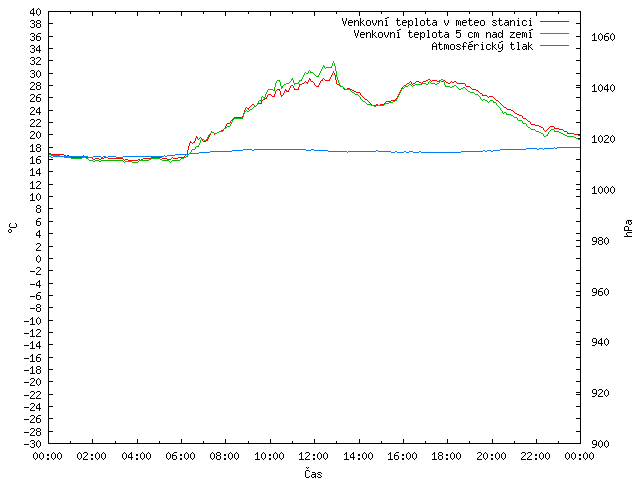The width and height of the screenshot is (640, 480).
Task: Click the left axis unit label '°C'
Action: coord(13,228)
